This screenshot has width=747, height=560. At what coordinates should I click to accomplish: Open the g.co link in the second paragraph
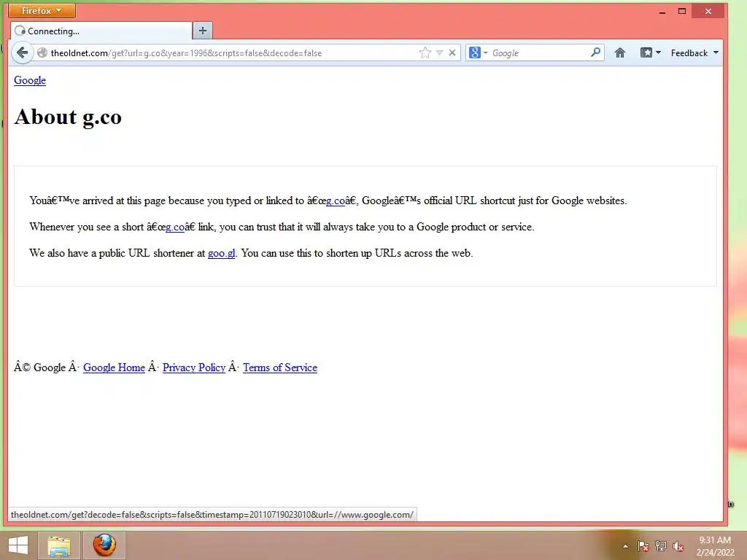[x=175, y=227]
